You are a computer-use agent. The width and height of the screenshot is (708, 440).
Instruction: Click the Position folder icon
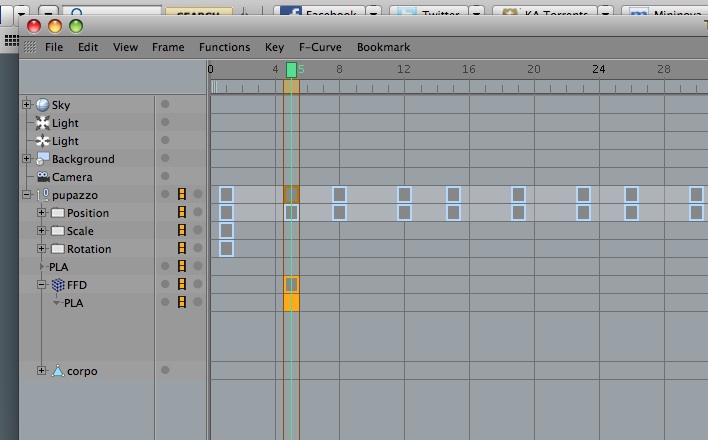pos(58,213)
